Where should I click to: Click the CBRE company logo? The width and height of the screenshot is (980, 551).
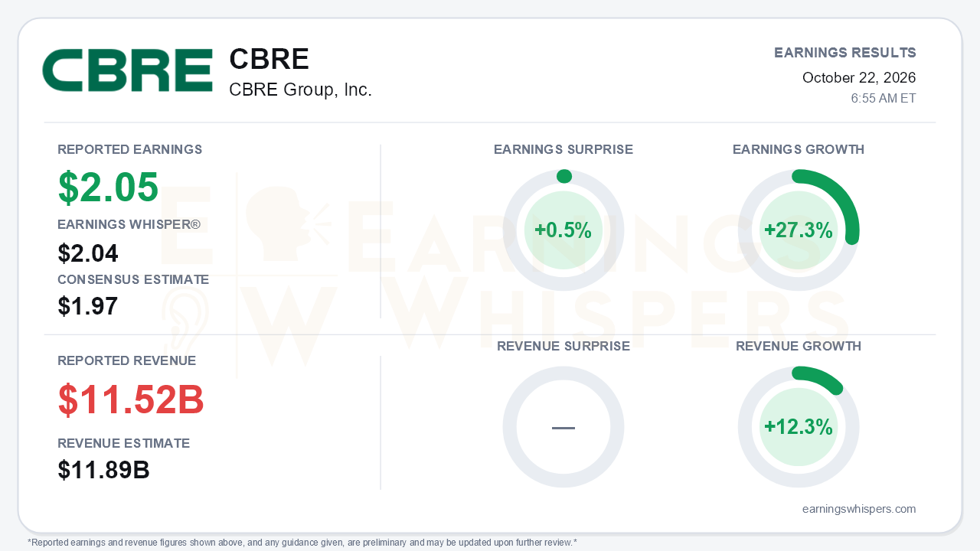click(x=127, y=70)
